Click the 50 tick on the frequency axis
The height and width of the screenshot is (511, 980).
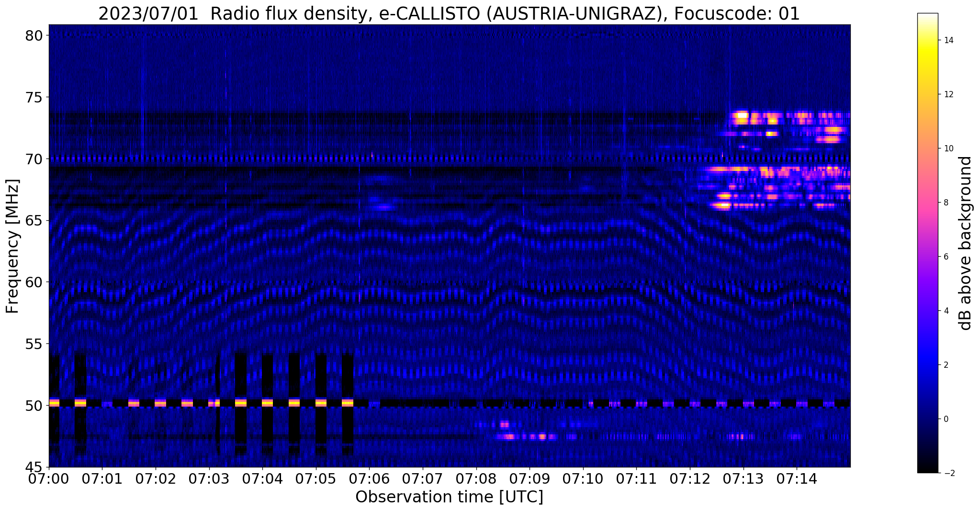35,405
